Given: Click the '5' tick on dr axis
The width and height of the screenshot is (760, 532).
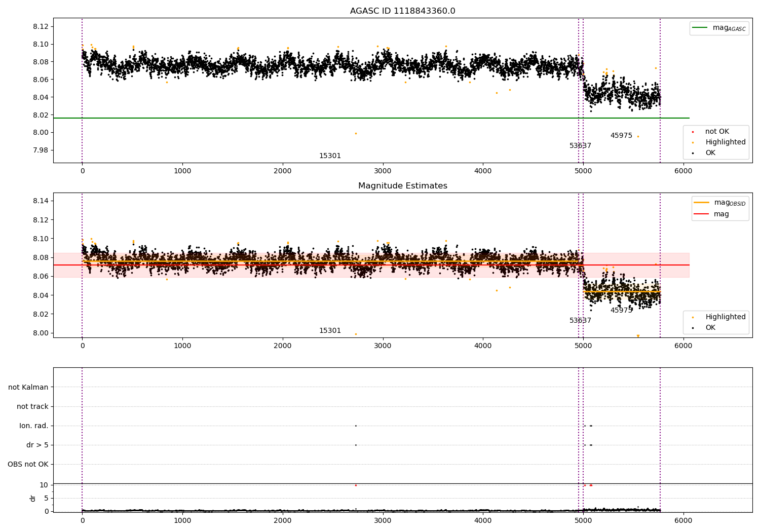Looking at the screenshot, I should click(x=46, y=499).
